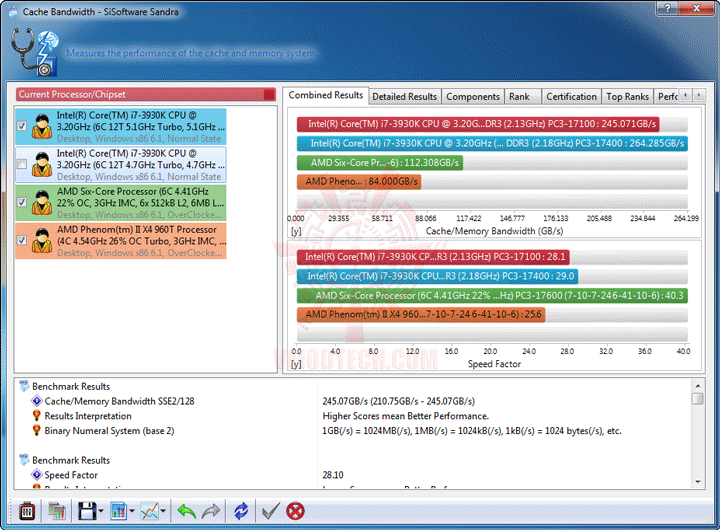Image resolution: width=720 pixels, height=530 pixels.
Task: Click red square at end of Current Processor/Chipset bar
Action: tap(270, 95)
